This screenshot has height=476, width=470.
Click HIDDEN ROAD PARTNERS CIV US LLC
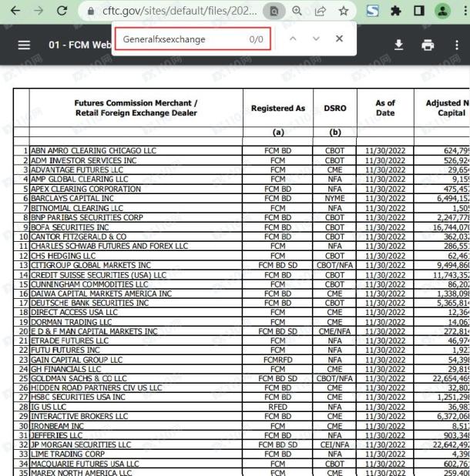point(96,387)
